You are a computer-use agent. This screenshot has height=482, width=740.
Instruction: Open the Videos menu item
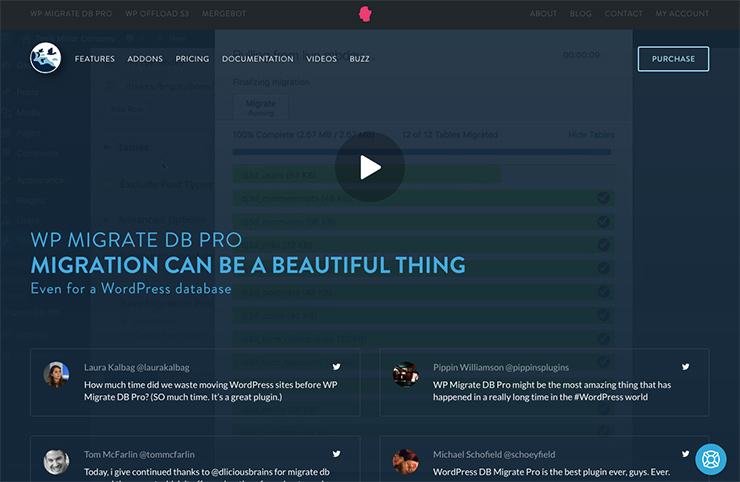[x=321, y=59]
